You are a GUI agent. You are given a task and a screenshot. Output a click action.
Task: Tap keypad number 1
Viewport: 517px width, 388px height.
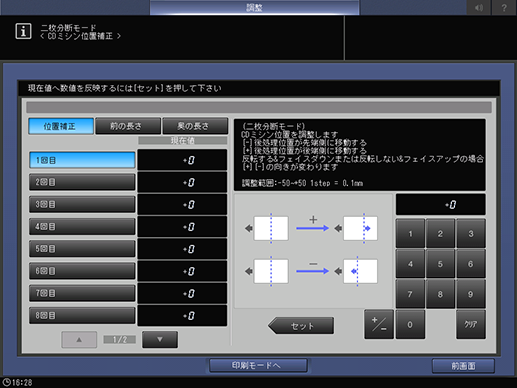click(x=410, y=234)
